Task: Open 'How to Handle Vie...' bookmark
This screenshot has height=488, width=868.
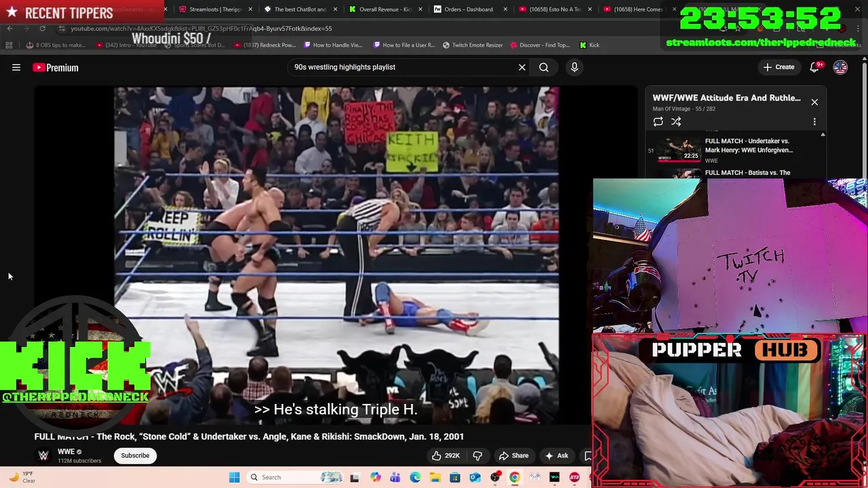Action: pos(333,45)
